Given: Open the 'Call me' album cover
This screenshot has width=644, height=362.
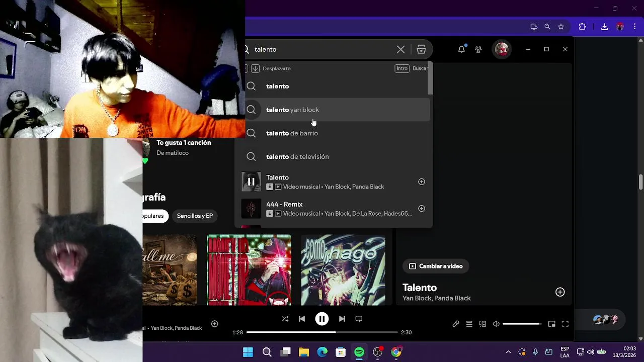Looking at the screenshot, I should 170,270.
